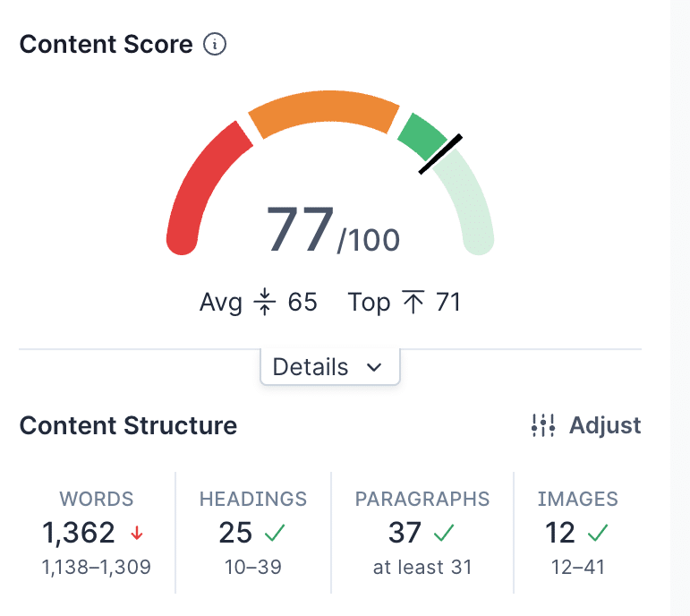The width and height of the screenshot is (690, 616).
Task: Click the Top score arrow icon
Action: (x=413, y=302)
